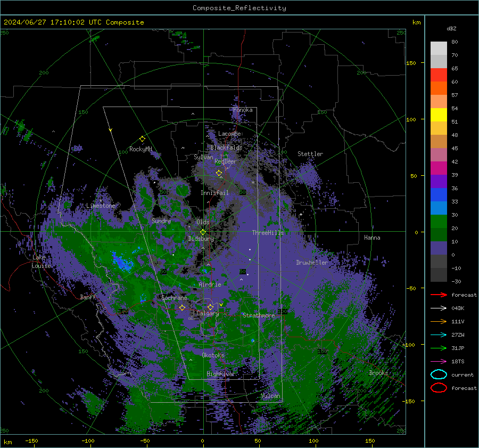Click the Stettler town label

(x=310, y=154)
